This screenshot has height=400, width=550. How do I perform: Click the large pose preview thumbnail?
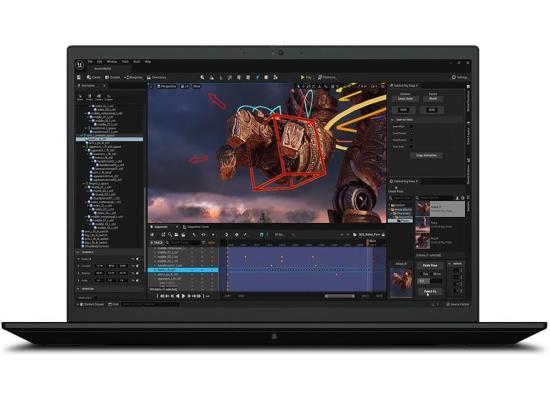click(401, 282)
